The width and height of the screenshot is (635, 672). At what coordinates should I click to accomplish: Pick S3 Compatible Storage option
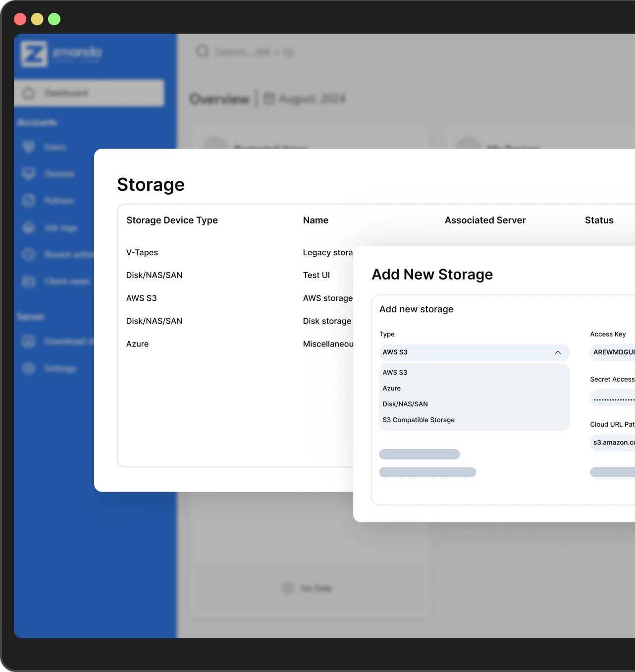[419, 420]
